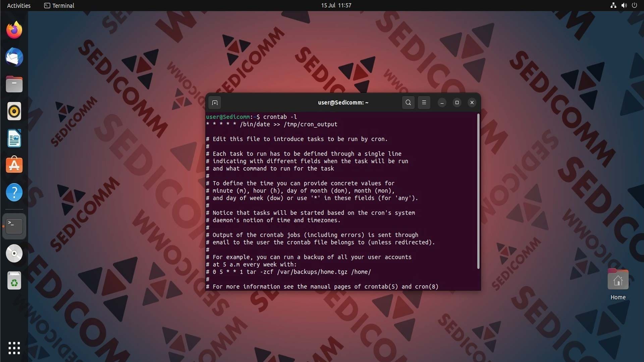Close the terminal window
The height and width of the screenshot is (362, 644).
472,103
